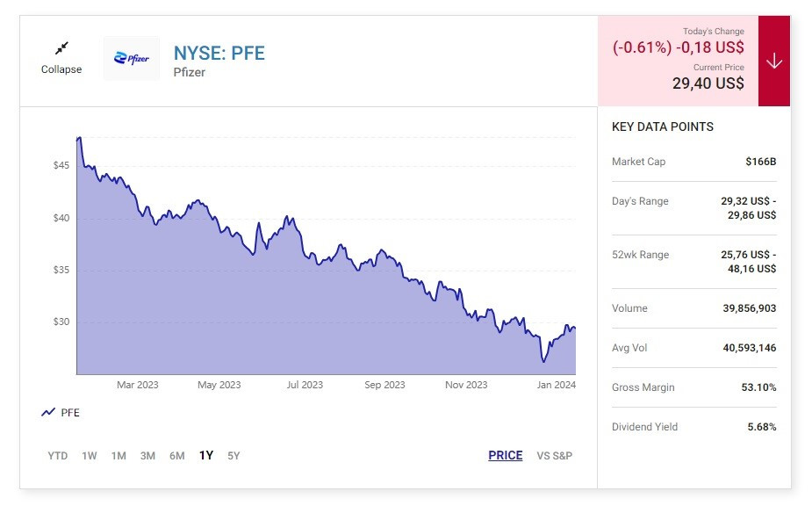Click the Pfizer logo thumbnail
The height and width of the screenshot is (506, 812).
click(x=132, y=58)
